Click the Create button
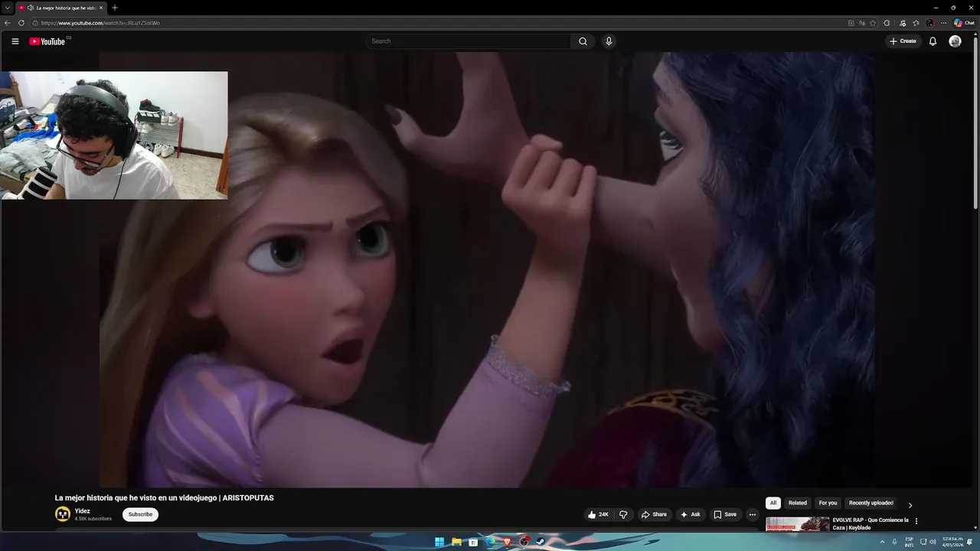The image size is (980, 551). (903, 41)
